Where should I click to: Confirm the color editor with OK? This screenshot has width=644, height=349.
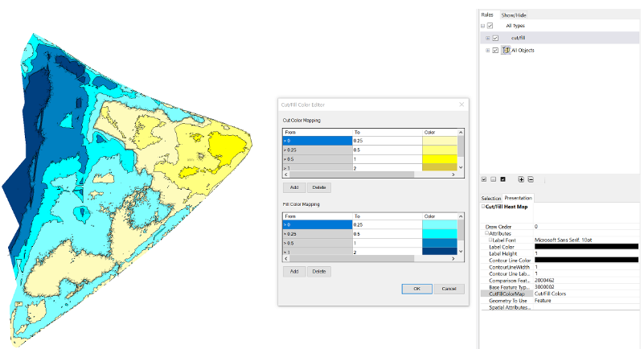(x=417, y=289)
